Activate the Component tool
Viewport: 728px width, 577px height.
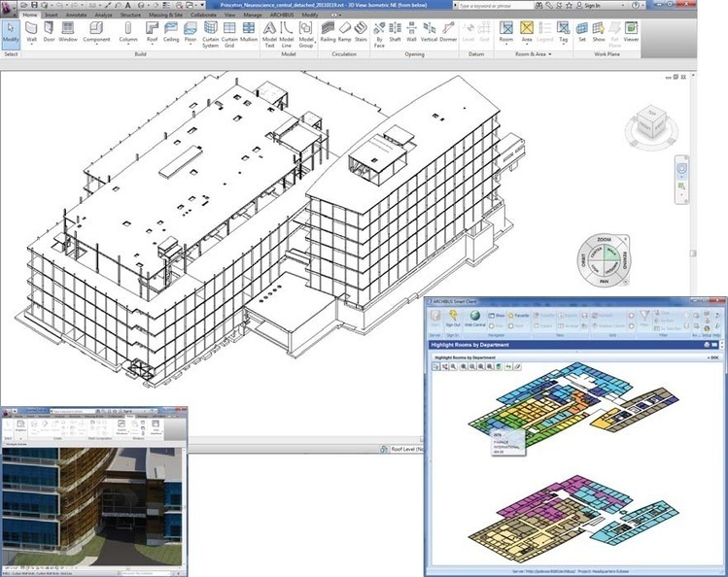96,32
